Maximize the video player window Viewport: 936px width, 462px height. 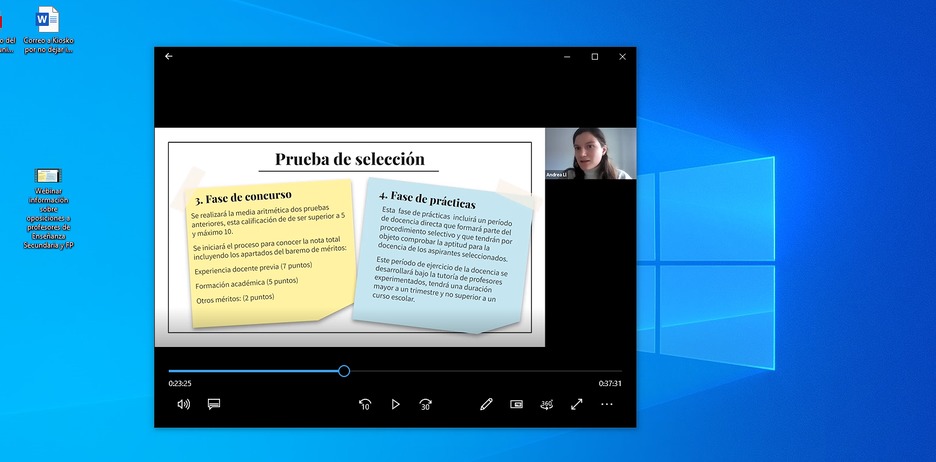coord(594,57)
